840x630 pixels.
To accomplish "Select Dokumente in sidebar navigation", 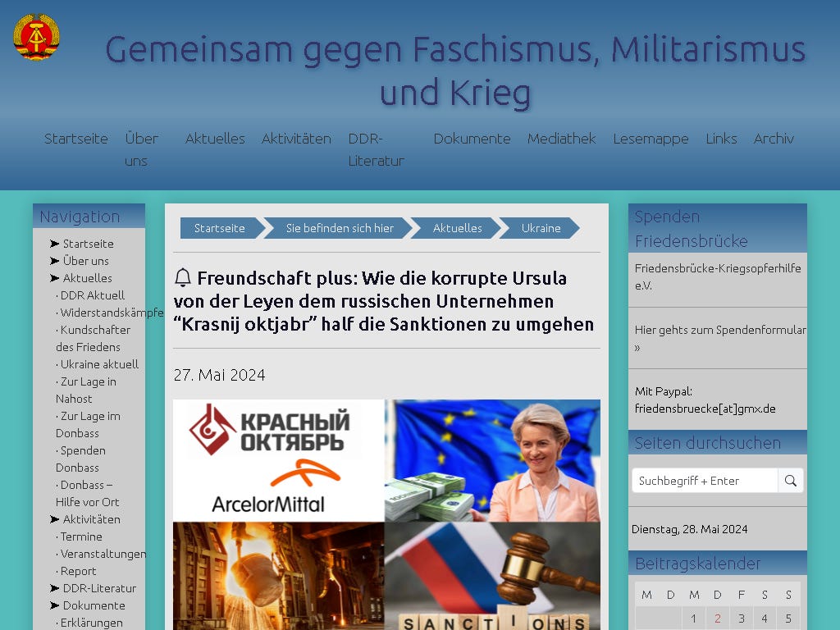I will point(94,605).
